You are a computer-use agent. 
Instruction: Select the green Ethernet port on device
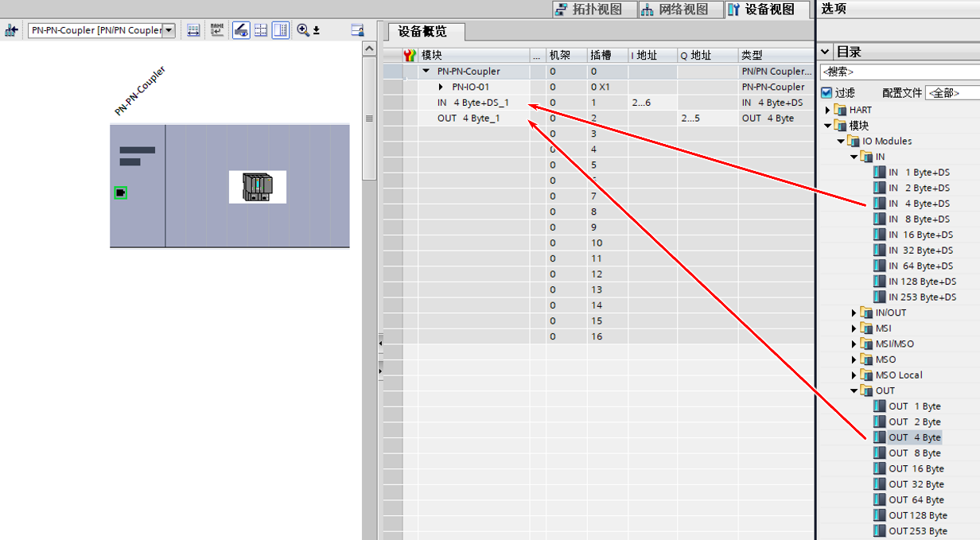coord(120,192)
